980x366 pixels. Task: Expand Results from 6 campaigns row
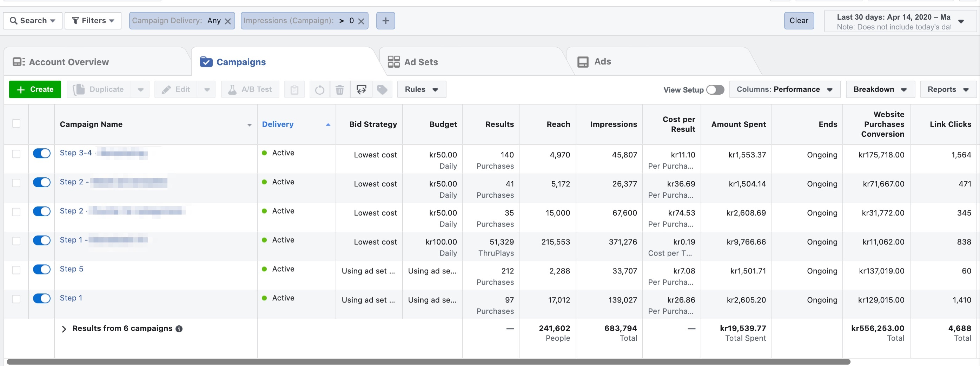[64, 329]
